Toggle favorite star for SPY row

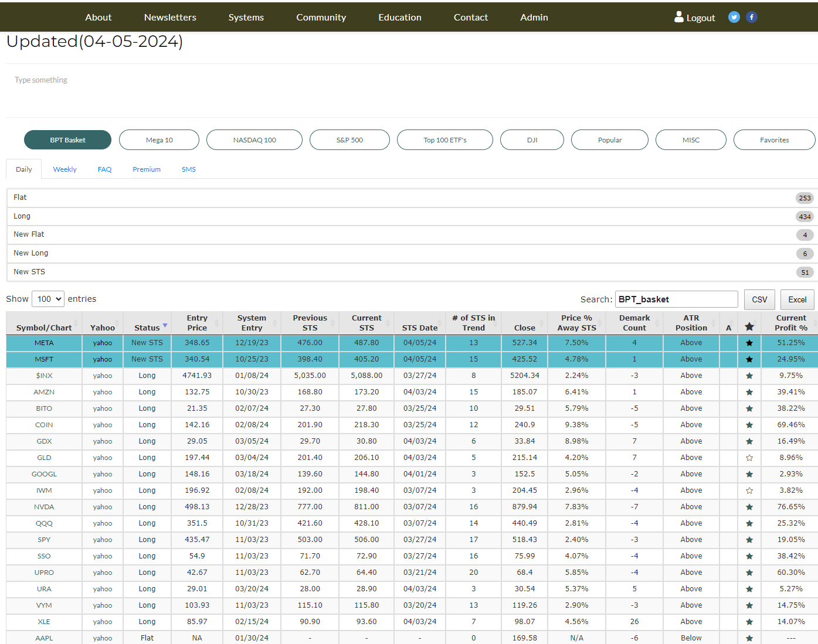tap(749, 540)
